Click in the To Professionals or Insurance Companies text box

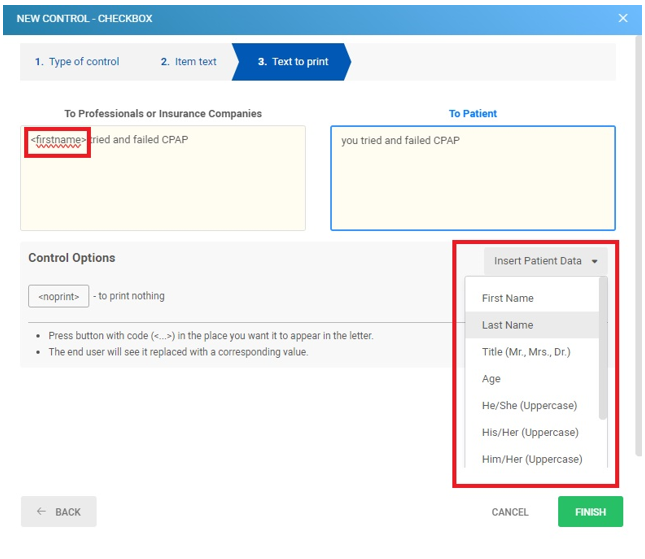(x=163, y=178)
